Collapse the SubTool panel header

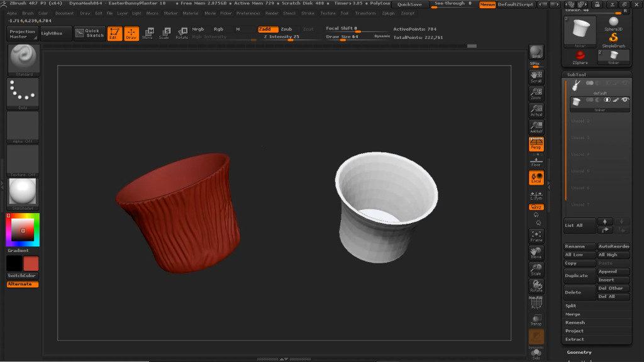point(577,75)
